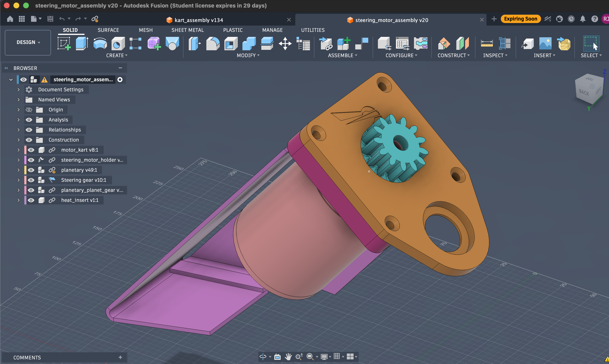
Task: Expand the planetary_planet_gear component
Action: coord(18,190)
